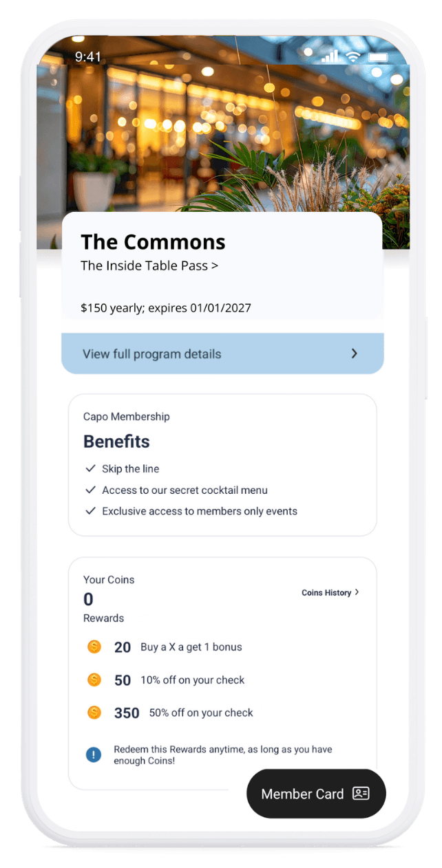
Task: Tap the View full program details banner
Action: (x=207, y=354)
